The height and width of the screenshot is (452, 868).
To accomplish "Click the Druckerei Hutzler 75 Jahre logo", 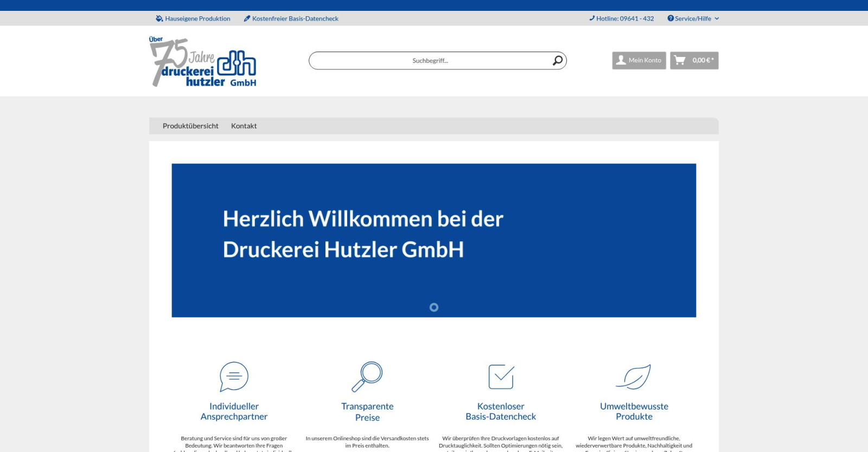I will (x=203, y=61).
